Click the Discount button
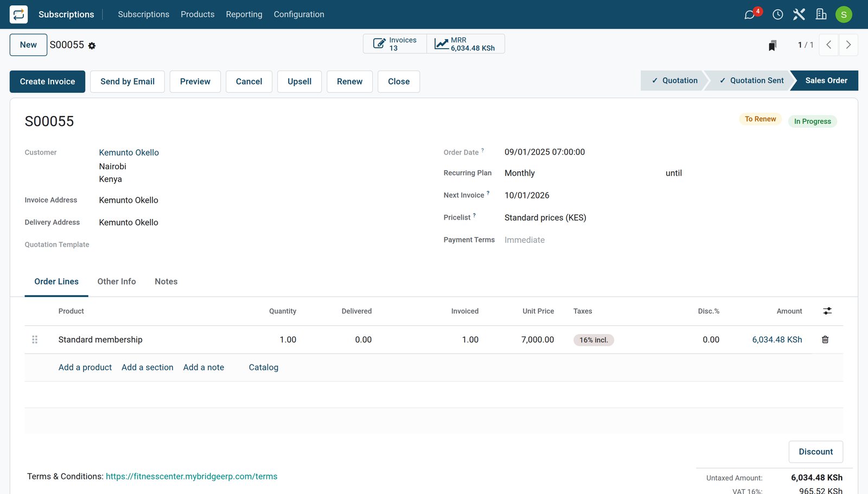 tap(816, 452)
